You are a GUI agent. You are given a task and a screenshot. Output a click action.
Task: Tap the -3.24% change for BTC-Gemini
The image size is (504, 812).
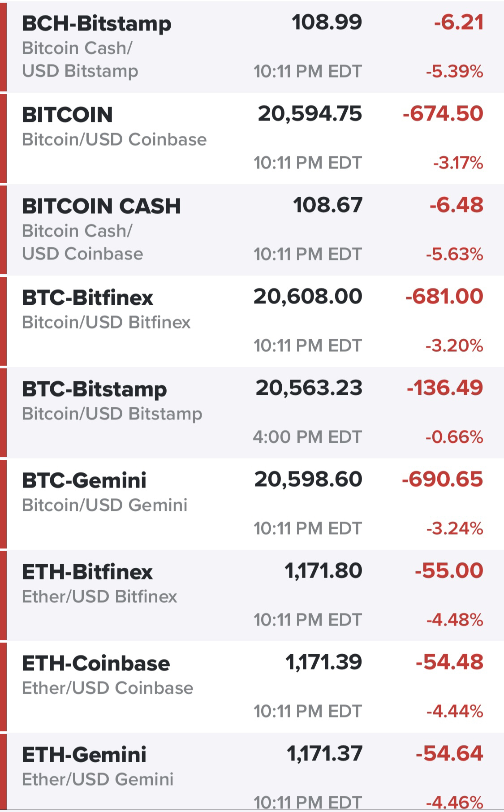click(454, 528)
